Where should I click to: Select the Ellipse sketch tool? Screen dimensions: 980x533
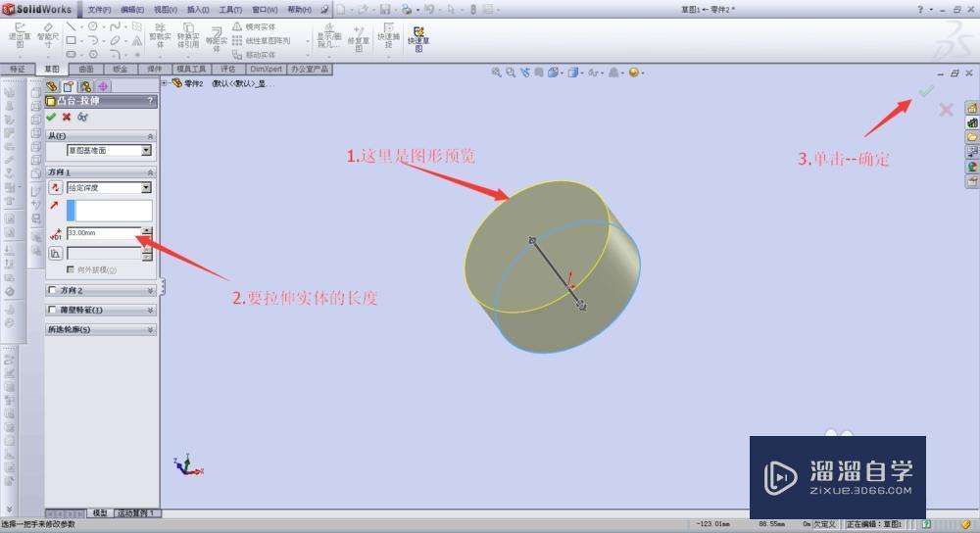tap(115, 40)
